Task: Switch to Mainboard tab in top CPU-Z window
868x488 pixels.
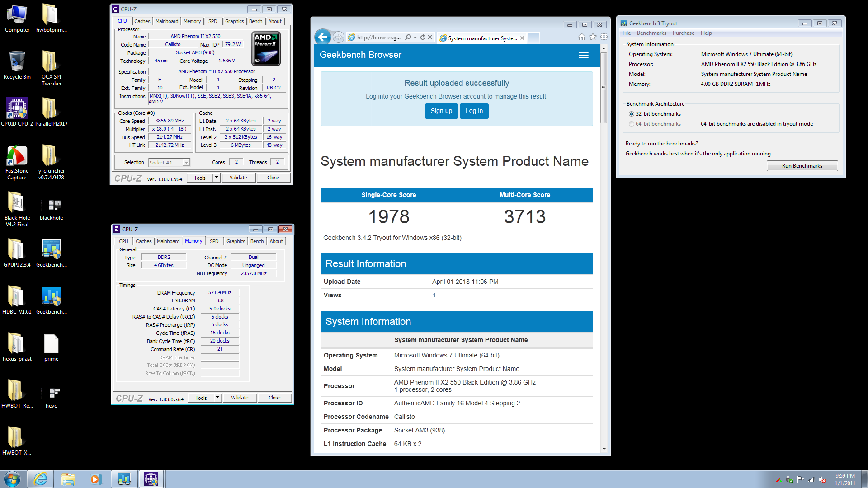Action: [x=167, y=21]
